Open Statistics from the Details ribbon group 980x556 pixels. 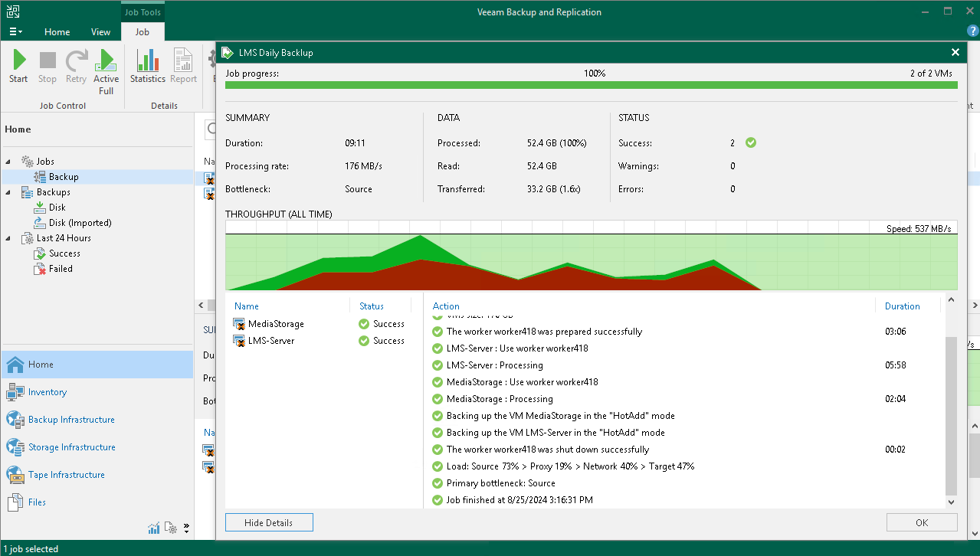pos(148,67)
